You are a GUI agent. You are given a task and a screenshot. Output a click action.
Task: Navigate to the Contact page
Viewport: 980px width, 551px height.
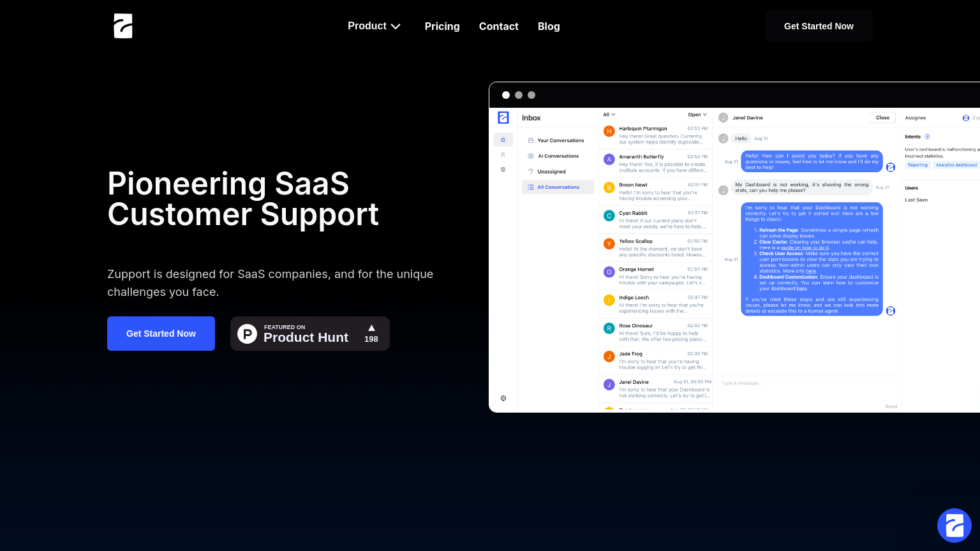coord(498,26)
